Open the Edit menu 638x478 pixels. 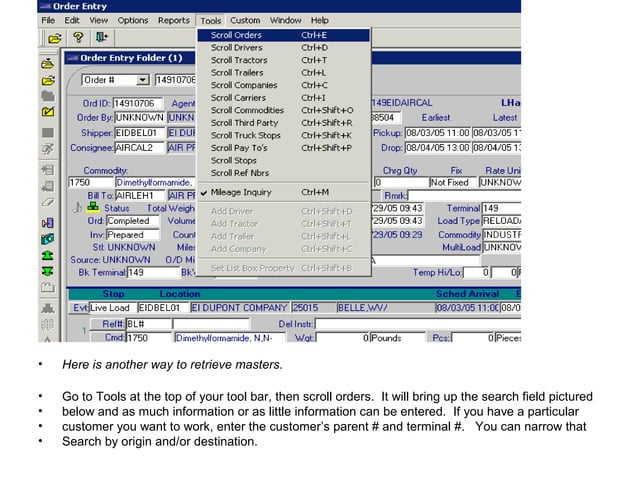click(x=72, y=20)
